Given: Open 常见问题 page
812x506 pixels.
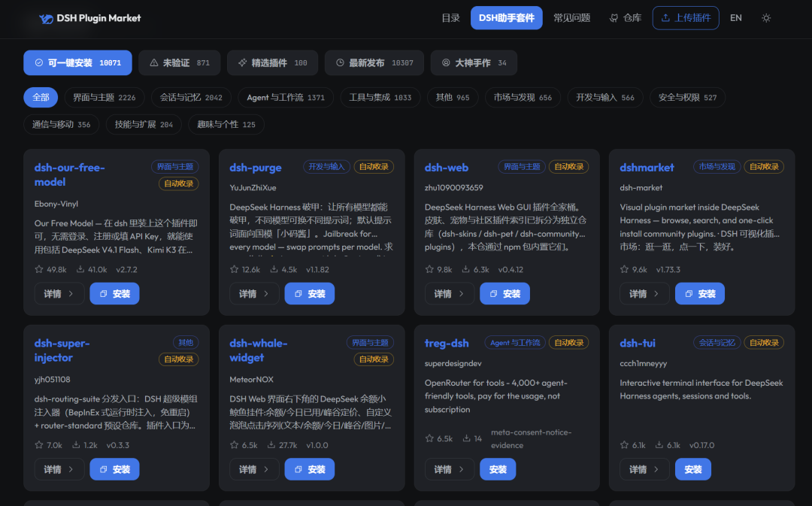Looking at the screenshot, I should 571,18.
